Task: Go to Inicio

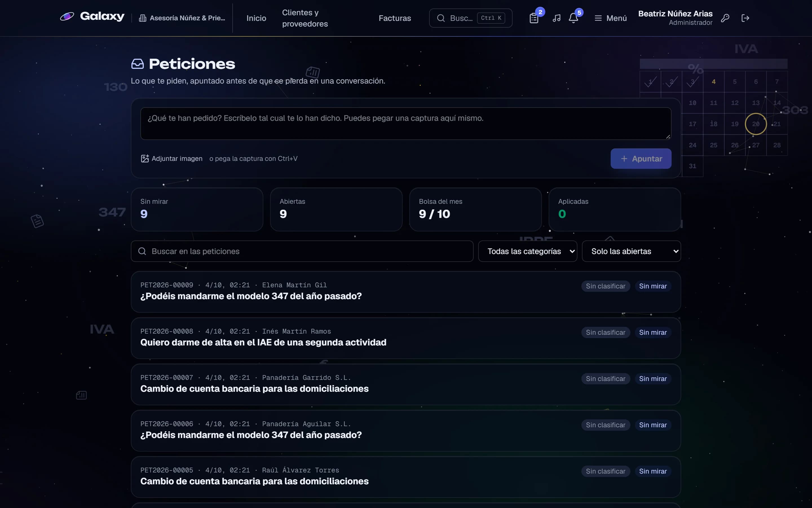Action: pos(256,18)
